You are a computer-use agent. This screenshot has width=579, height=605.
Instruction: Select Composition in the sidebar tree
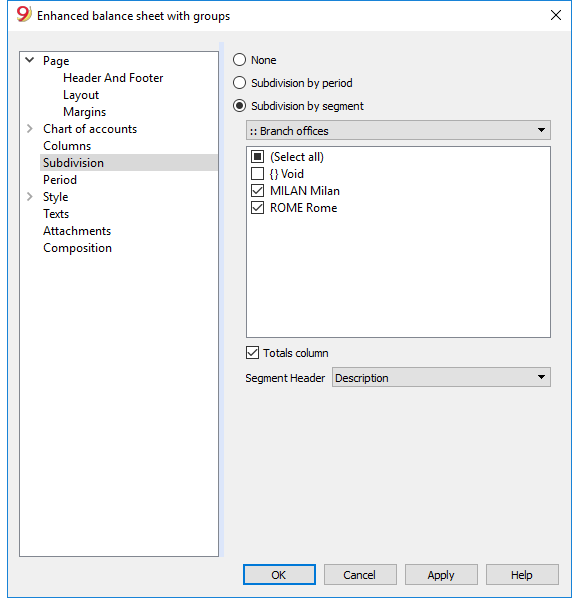click(78, 248)
